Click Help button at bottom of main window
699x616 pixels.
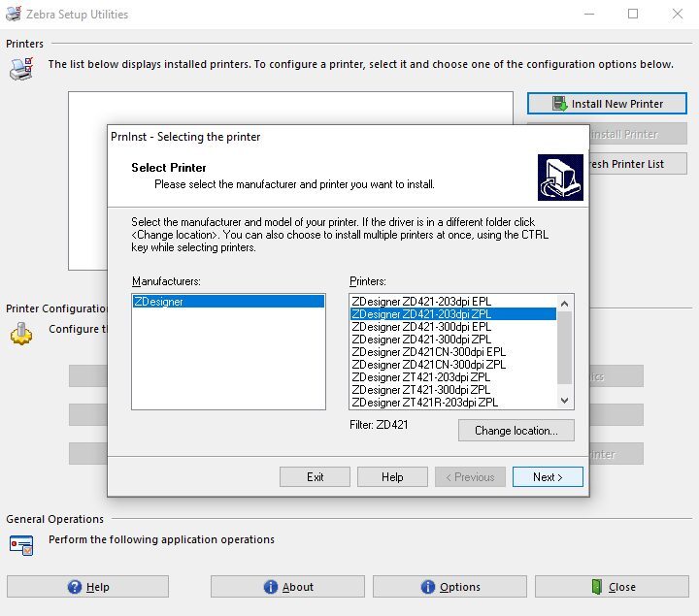pos(87,587)
